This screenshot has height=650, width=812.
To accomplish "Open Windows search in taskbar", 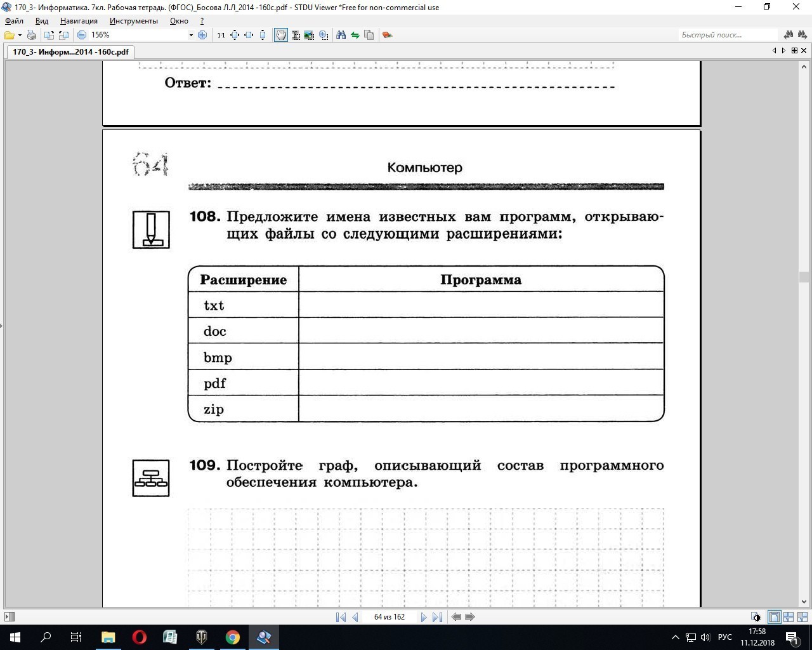I will pos(46,637).
